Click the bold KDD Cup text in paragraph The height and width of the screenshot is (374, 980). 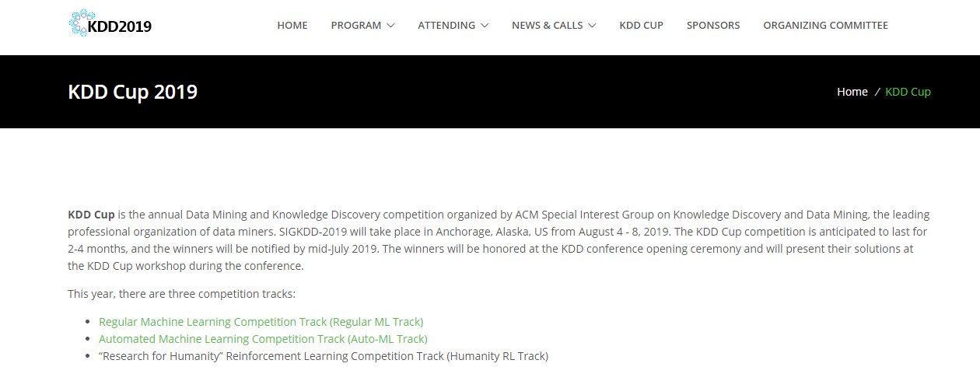(91, 215)
